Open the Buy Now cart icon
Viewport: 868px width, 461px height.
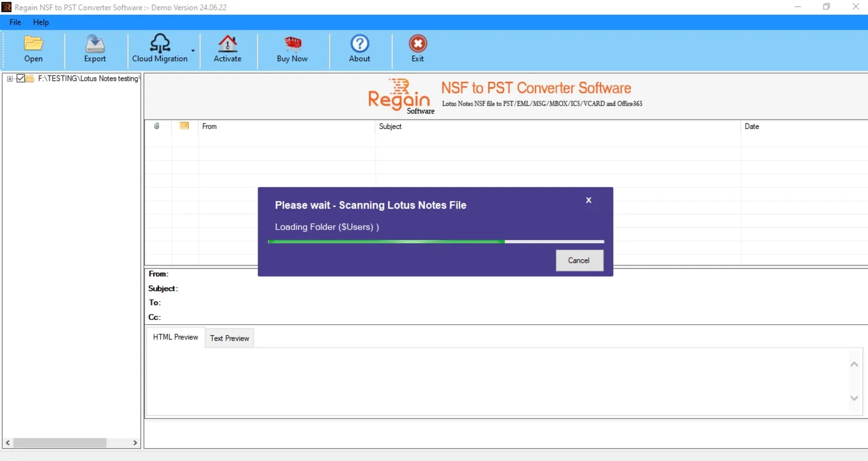point(292,50)
